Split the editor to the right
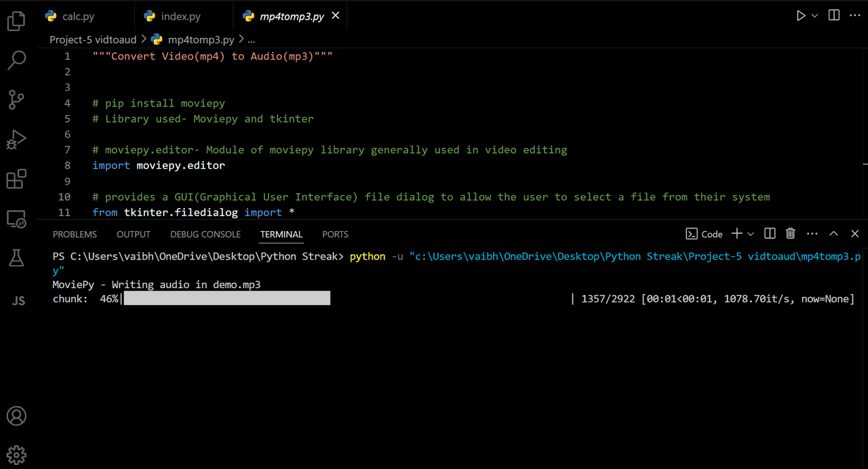 point(834,16)
